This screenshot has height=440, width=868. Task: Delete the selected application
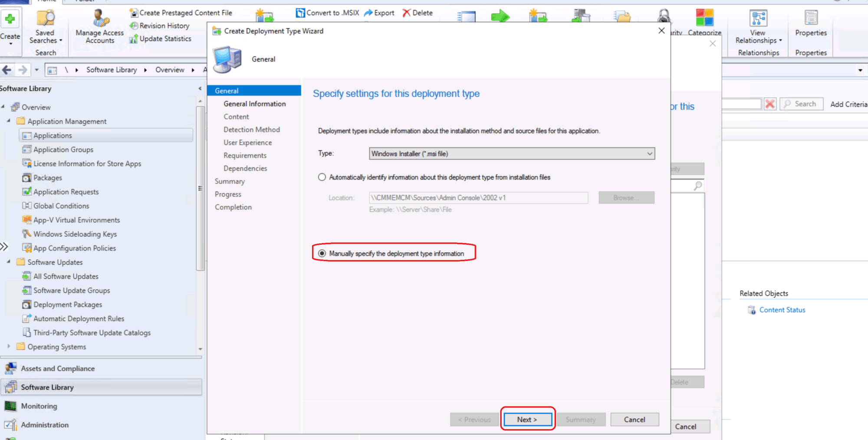click(417, 13)
